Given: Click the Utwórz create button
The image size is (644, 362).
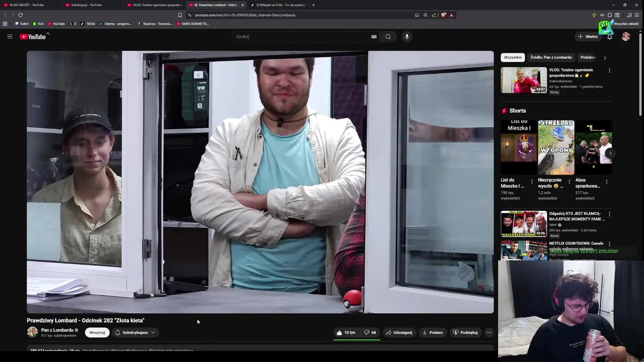Looking at the screenshot, I should 588,36.
